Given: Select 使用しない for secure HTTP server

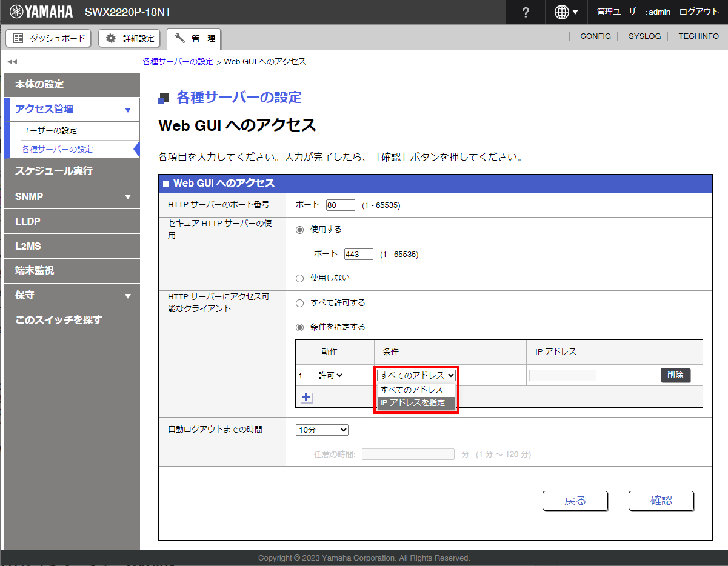Looking at the screenshot, I should coord(299,278).
